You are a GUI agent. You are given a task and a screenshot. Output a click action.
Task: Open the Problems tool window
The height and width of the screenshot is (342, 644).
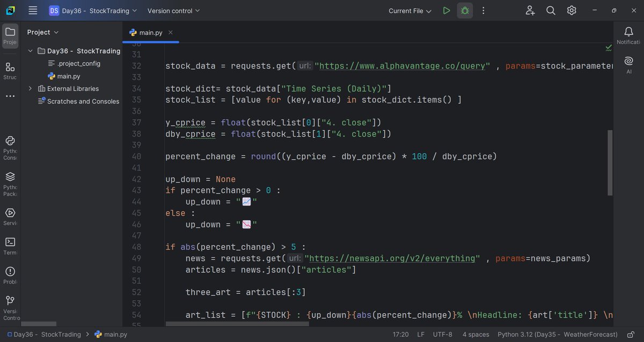[10, 275]
